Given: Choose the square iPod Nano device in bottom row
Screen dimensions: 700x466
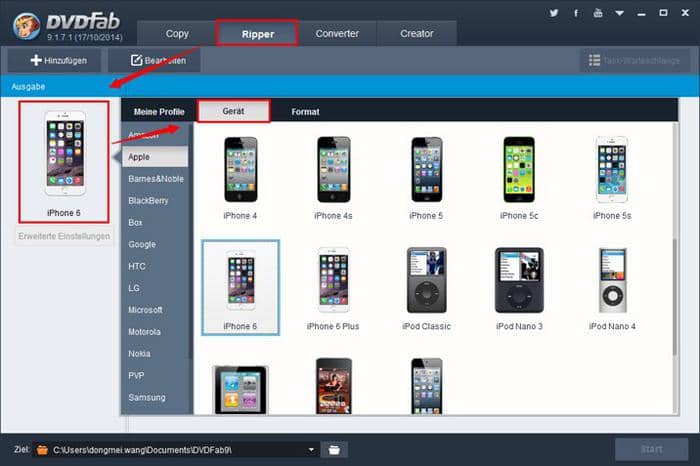Looking at the screenshot, I should tap(241, 390).
